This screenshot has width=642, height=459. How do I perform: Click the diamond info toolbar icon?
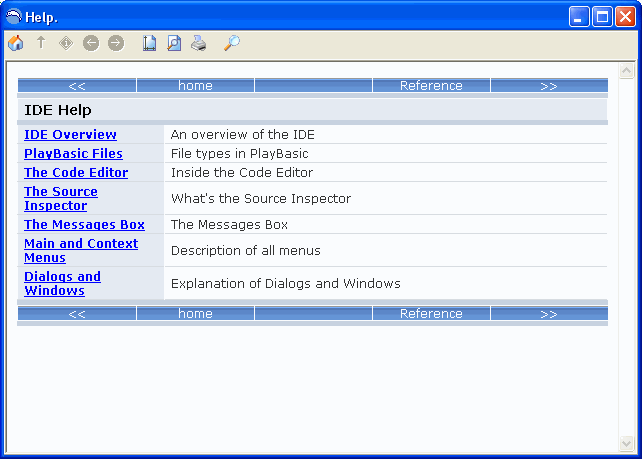coord(66,43)
